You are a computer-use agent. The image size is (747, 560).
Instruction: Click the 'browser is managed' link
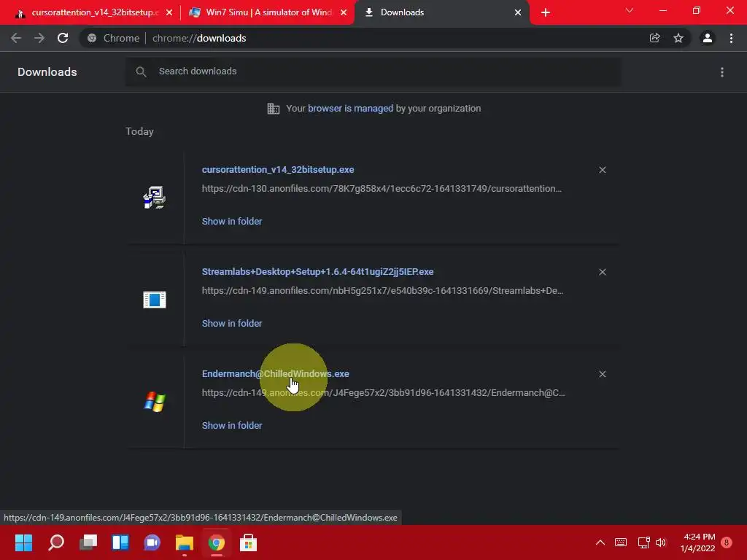(x=351, y=109)
